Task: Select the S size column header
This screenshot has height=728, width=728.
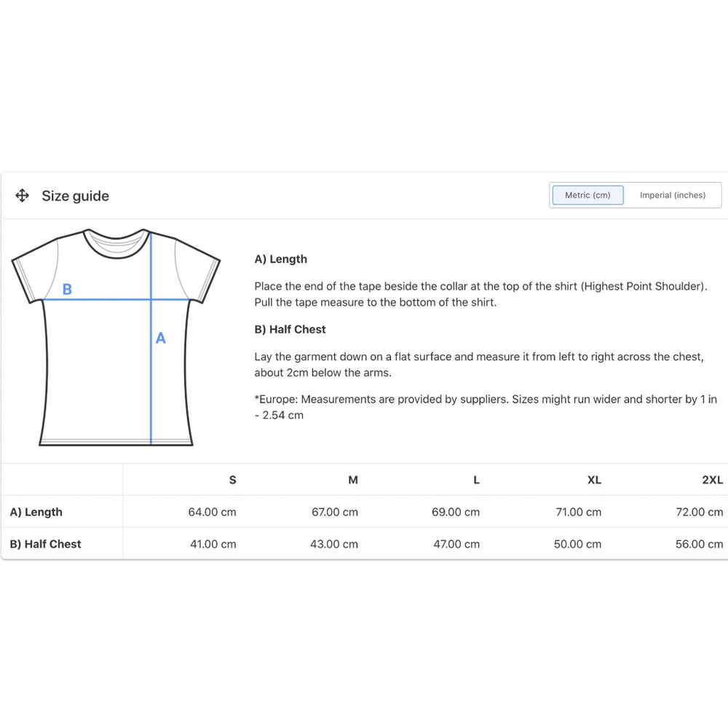Action: click(232, 480)
